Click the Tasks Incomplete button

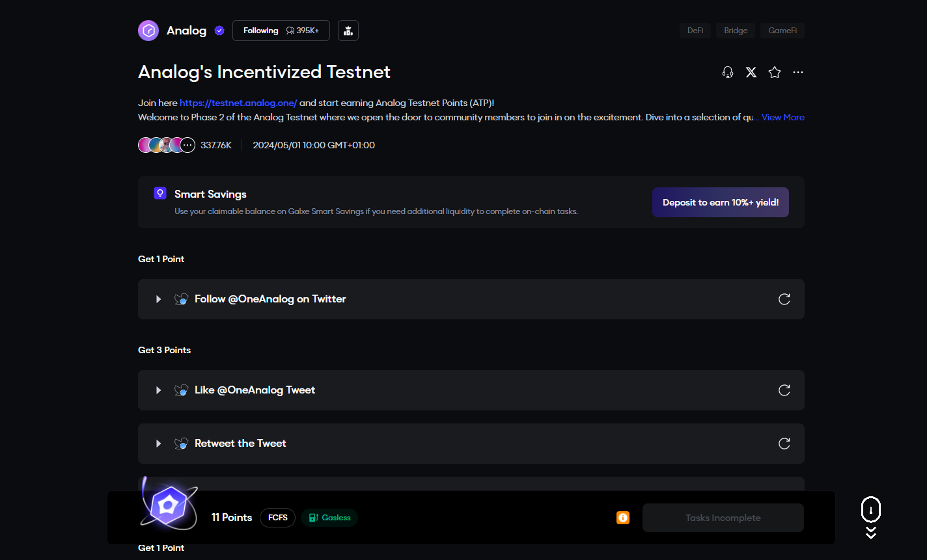point(723,518)
